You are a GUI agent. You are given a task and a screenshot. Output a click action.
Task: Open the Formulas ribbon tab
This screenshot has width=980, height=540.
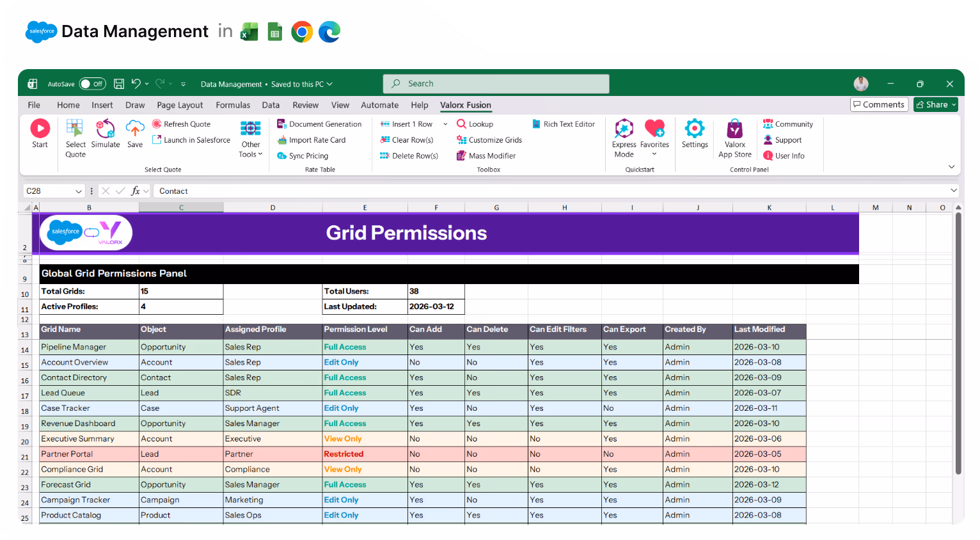point(233,105)
